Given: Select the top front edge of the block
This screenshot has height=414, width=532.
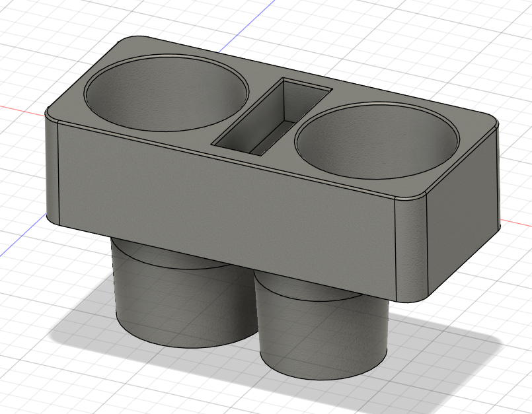Looking at the screenshot, I should (x=225, y=159).
